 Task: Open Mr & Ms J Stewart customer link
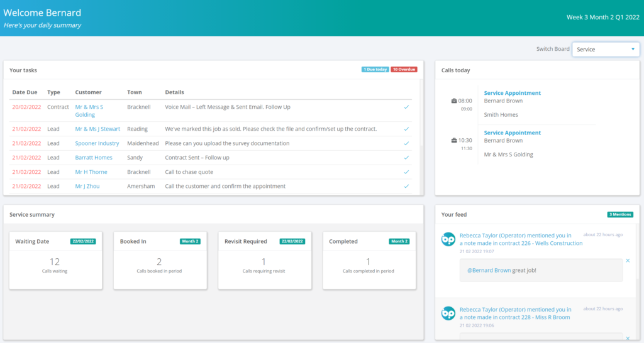point(97,129)
